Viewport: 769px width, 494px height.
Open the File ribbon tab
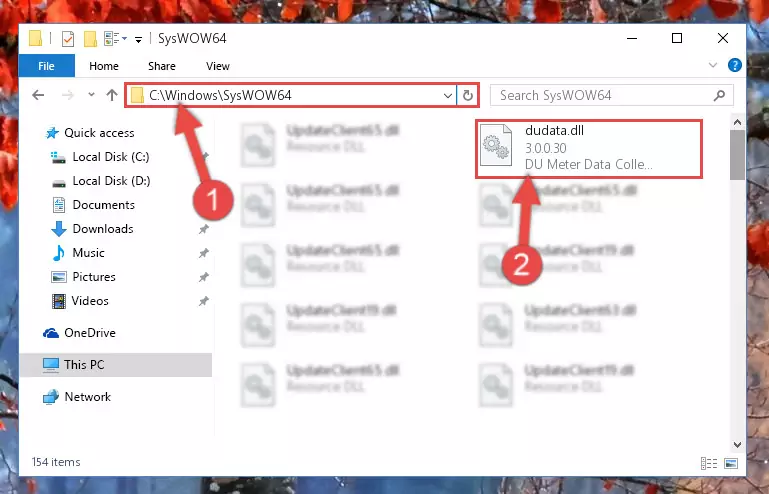[47, 66]
